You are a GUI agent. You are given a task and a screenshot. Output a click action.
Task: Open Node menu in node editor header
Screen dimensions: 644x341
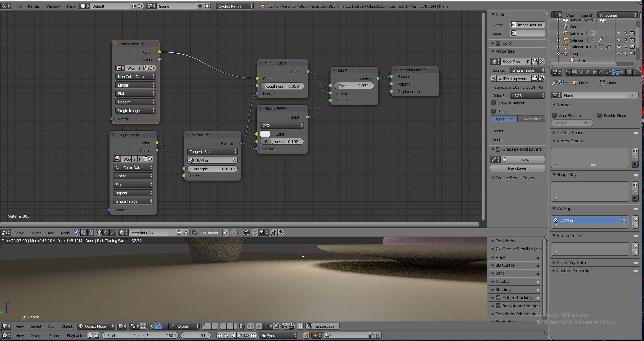click(x=65, y=233)
